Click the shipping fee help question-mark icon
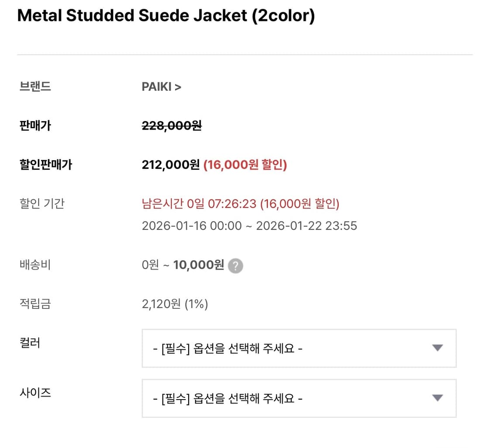491x448 pixels. pyautogui.click(x=236, y=266)
